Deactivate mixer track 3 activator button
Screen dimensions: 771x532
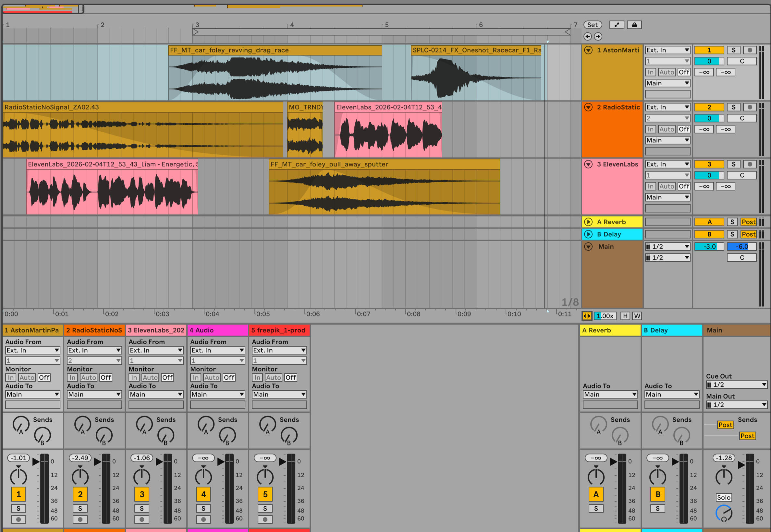tap(142, 494)
